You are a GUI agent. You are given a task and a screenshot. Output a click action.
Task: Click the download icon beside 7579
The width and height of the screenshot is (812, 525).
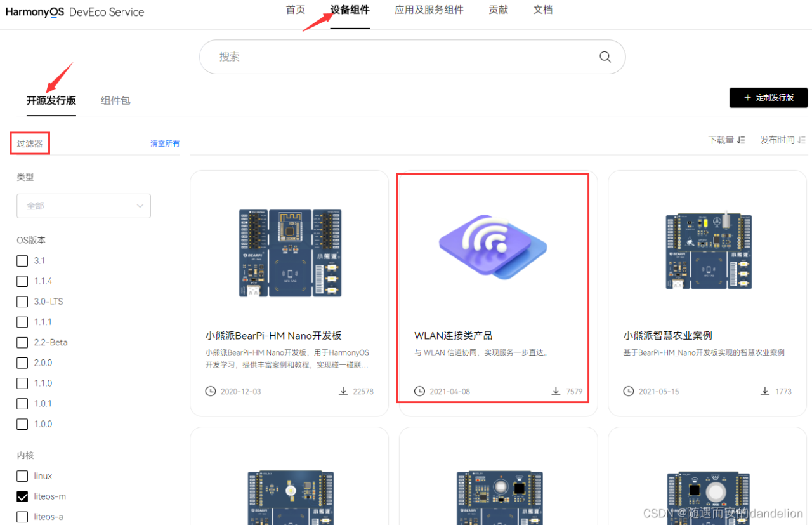coord(556,391)
